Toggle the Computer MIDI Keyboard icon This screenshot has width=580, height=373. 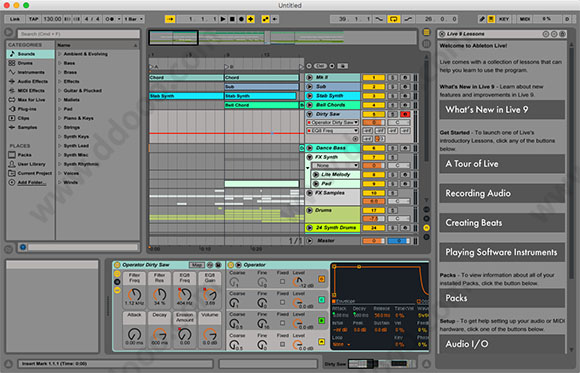491,19
